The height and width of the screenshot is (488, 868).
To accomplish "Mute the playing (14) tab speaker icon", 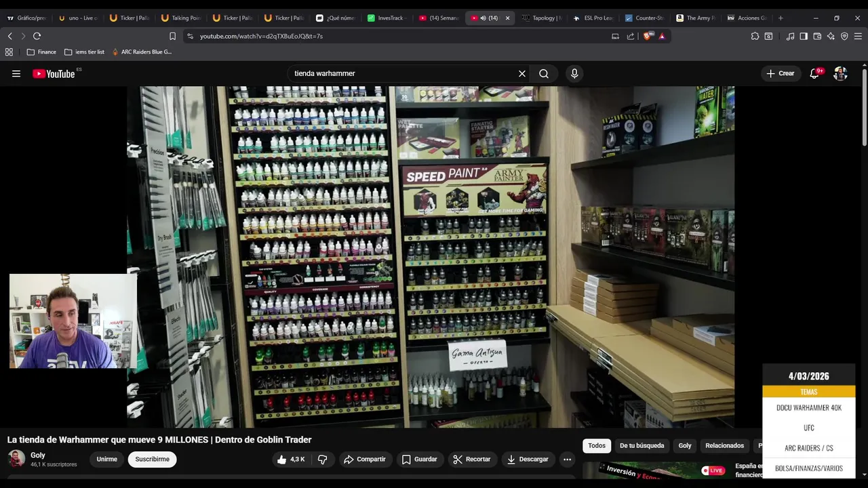I will pos(483,18).
